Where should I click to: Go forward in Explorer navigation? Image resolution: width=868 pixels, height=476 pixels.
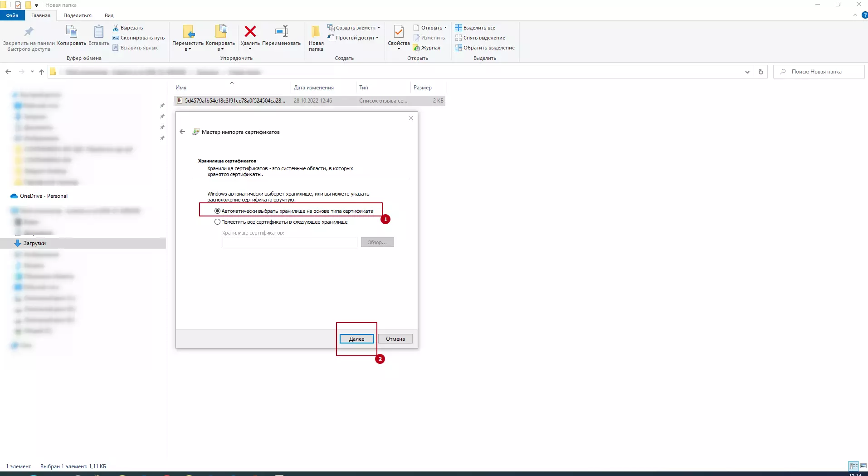click(21, 72)
